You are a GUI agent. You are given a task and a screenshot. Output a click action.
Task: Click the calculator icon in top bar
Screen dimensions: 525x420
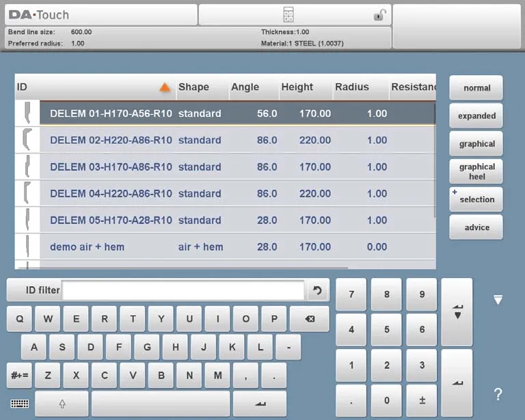tap(288, 15)
